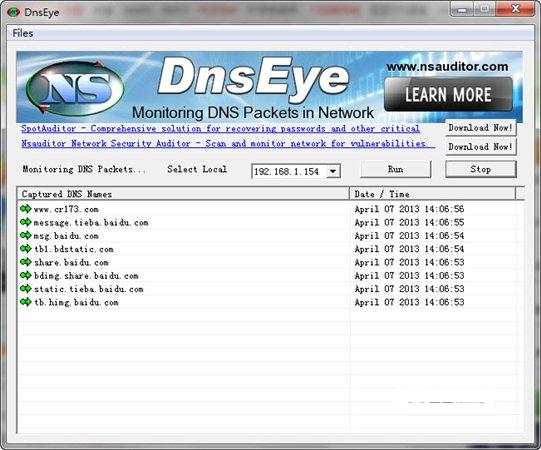Click green arrow icon beside tb1.bdstatic.com

coord(26,248)
